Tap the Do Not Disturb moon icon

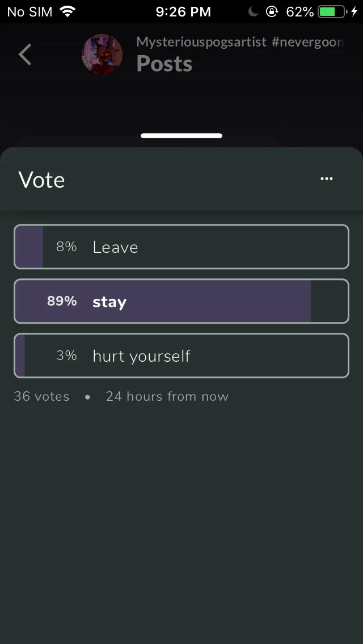click(x=254, y=11)
